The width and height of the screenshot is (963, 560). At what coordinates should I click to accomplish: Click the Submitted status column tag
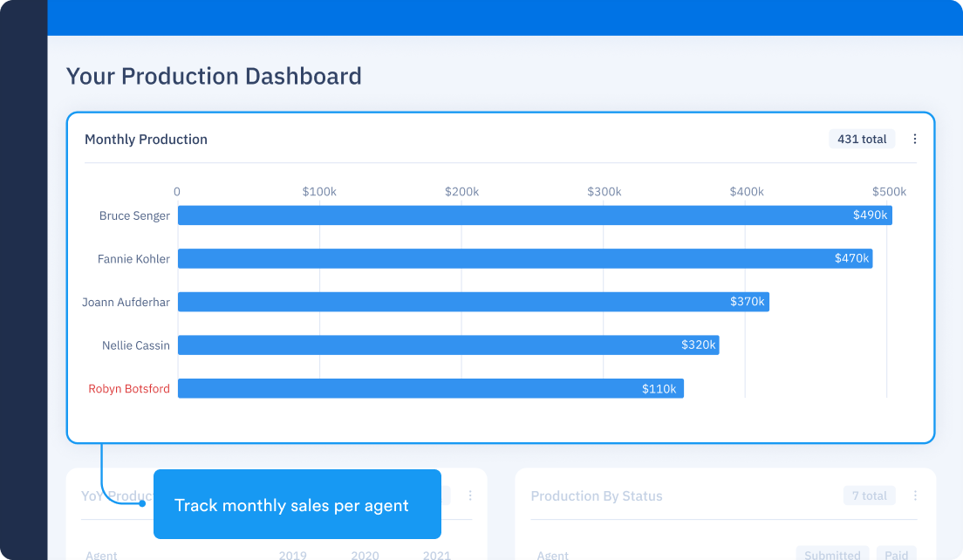point(832,555)
